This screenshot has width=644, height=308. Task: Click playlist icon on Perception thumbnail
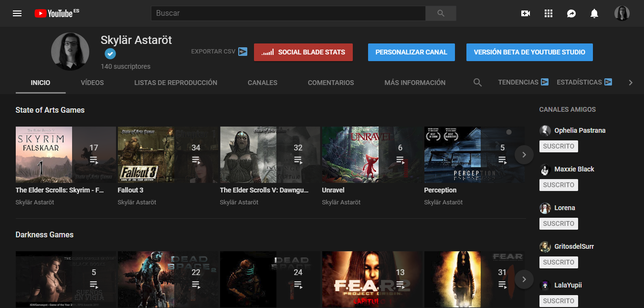tap(502, 160)
